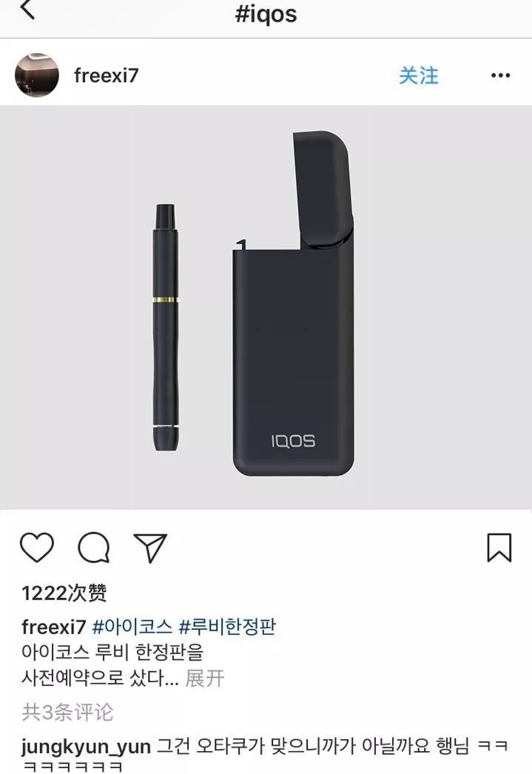Viewport: 532px width, 774px height.
Task: Open commenter jungkyun_yun profile
Action: pos(86,747)
